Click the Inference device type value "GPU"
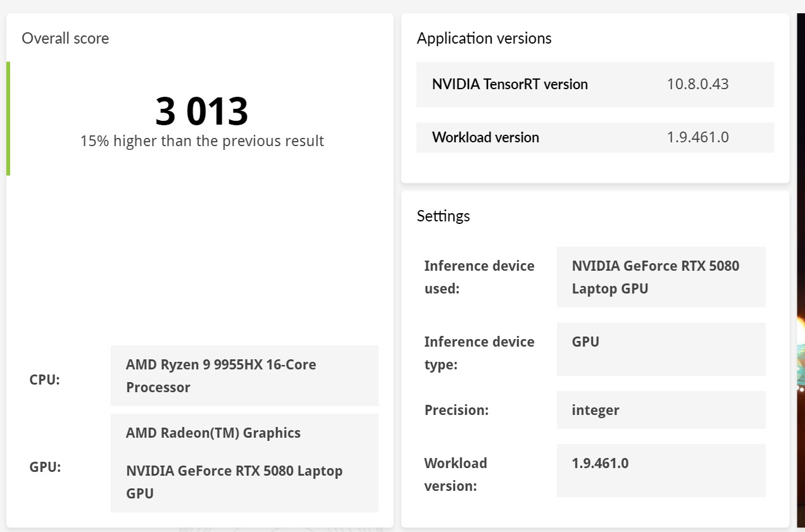805x532 pixels. click(585, 342)
